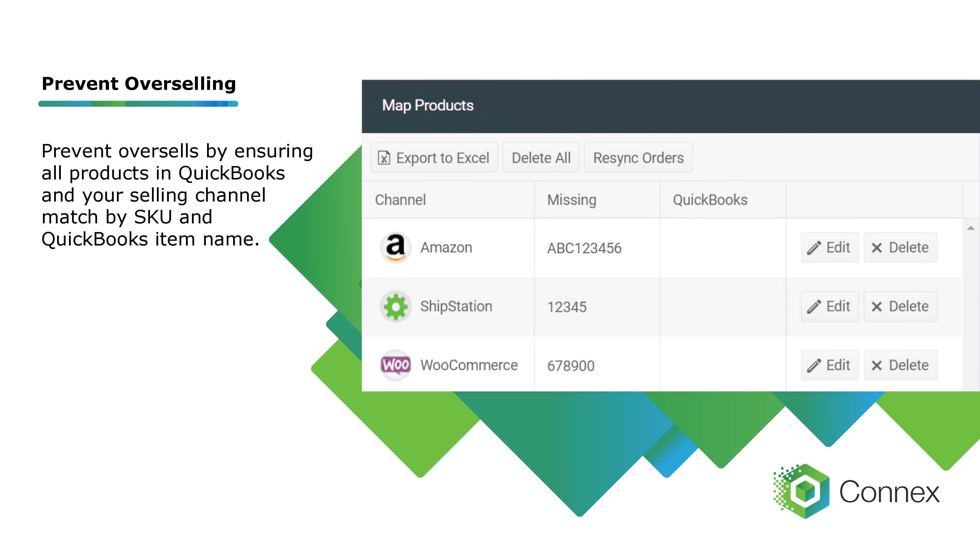Edit the ShipStation product mapping

tap(829, 307)
